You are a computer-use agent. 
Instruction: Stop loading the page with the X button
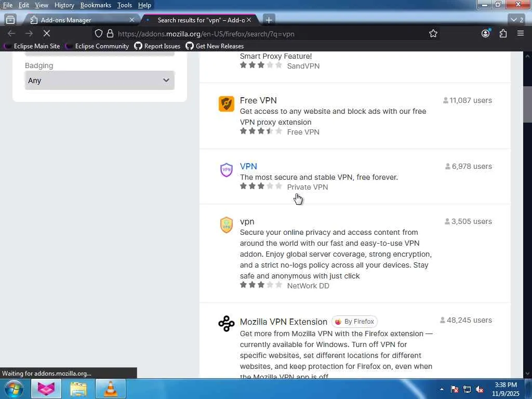[x=47, y=33]
